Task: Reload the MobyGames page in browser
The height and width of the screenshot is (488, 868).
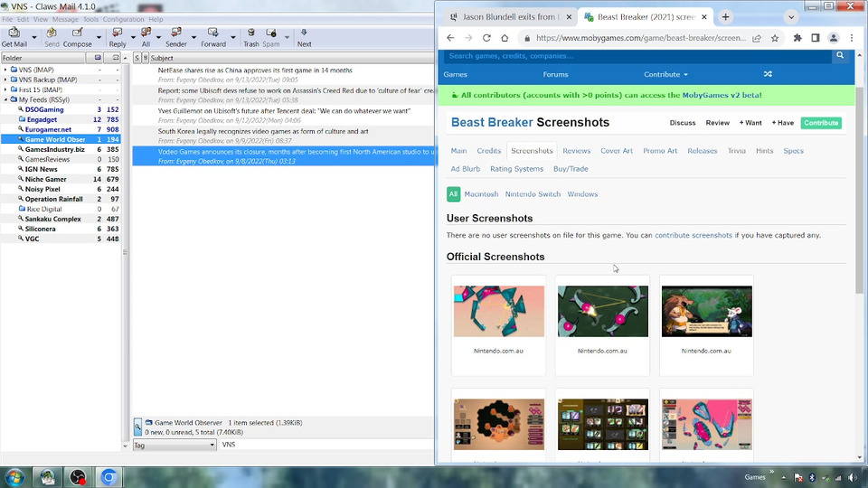Action: 486,38
